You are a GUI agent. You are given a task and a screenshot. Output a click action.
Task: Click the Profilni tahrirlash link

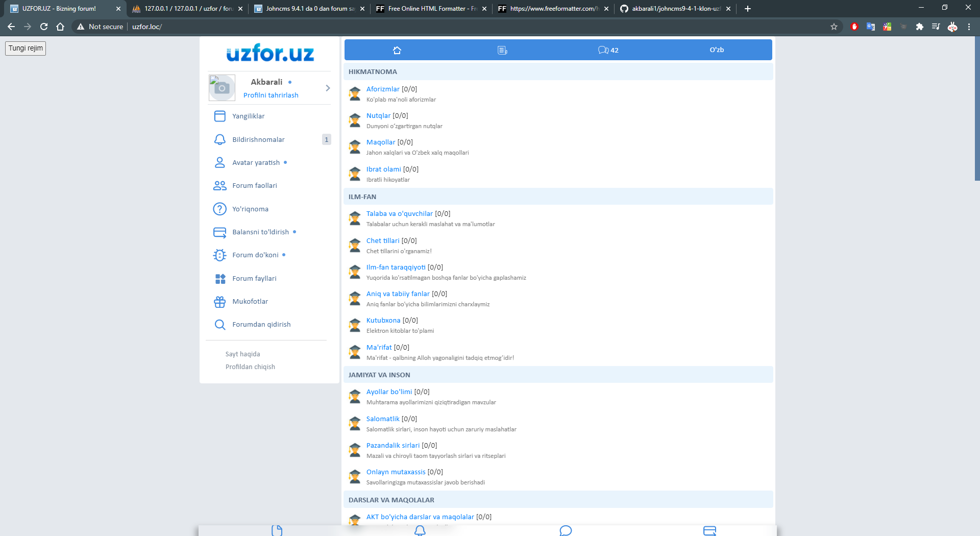tap(271, 95)
